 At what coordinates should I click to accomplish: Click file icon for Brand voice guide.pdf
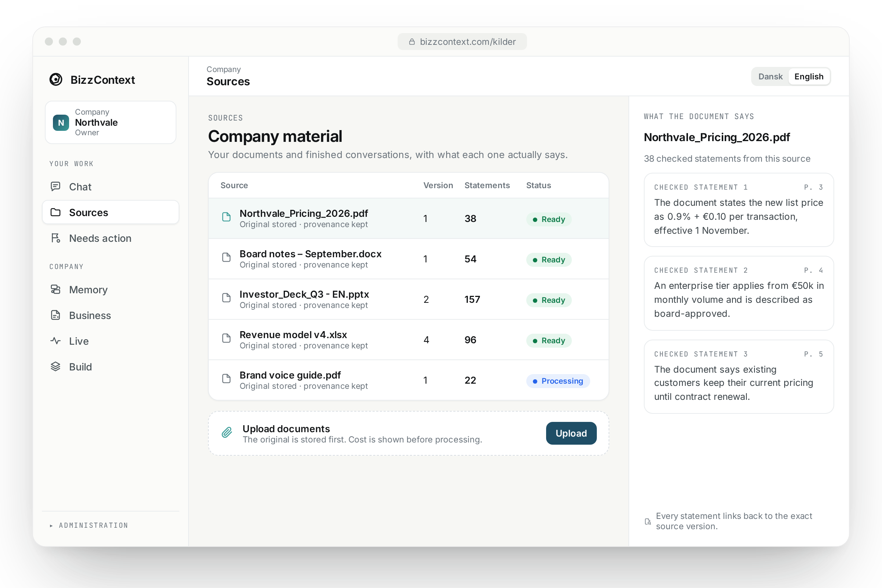tap(226, 379)
